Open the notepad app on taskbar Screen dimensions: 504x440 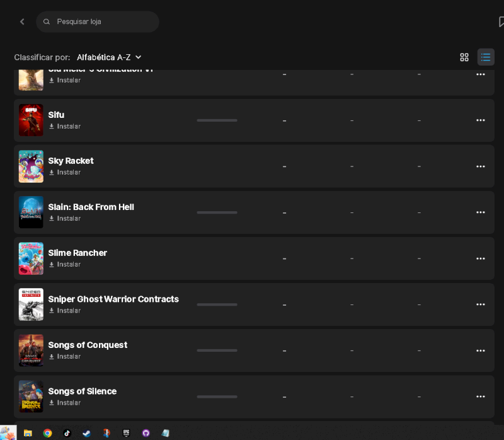pyautogui.click(x=166, y=433)
